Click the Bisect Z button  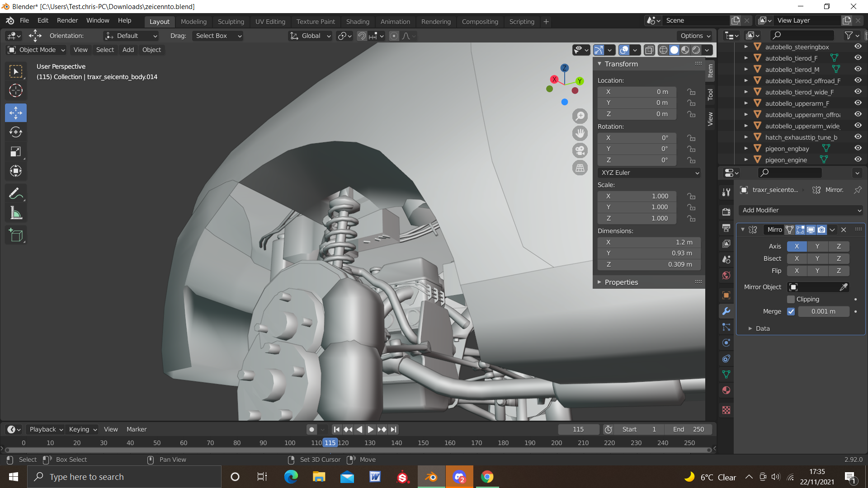point(839,258)
